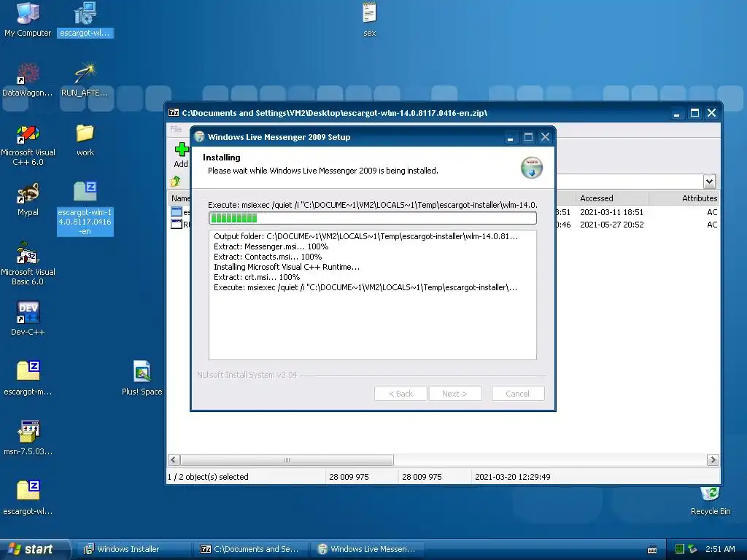
Task: Click the status bar date 2021-03-20 12:29:49
Action: pos(513,477)
